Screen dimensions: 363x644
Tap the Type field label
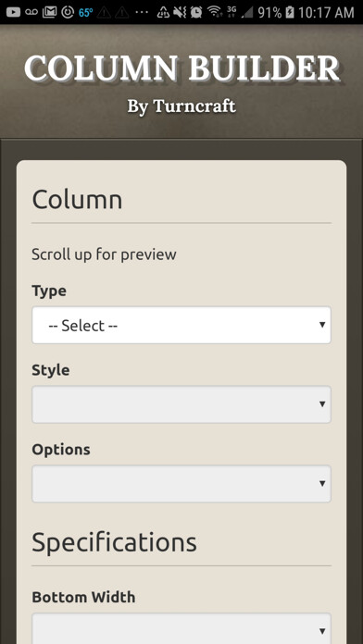tap(49, 291)
